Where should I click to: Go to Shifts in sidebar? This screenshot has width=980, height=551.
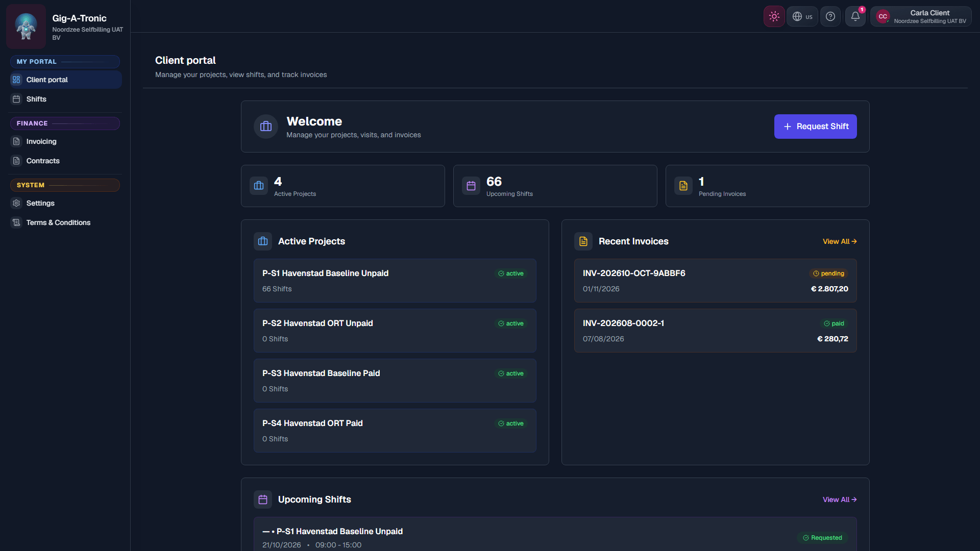[x=65, y=99]
